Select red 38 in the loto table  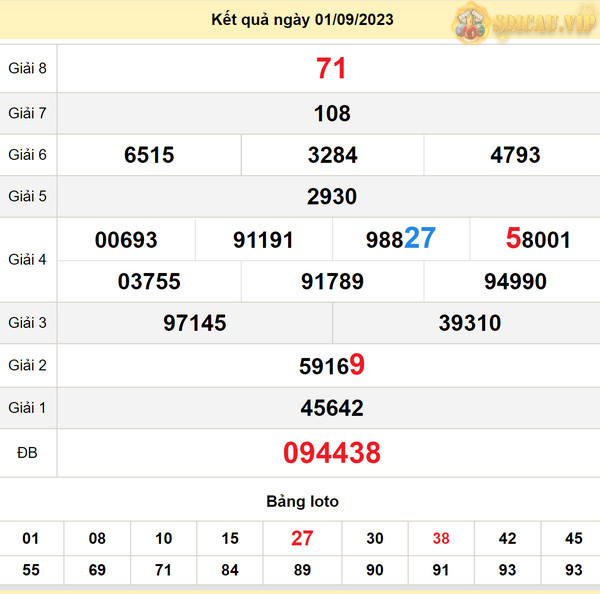point(441,538)
